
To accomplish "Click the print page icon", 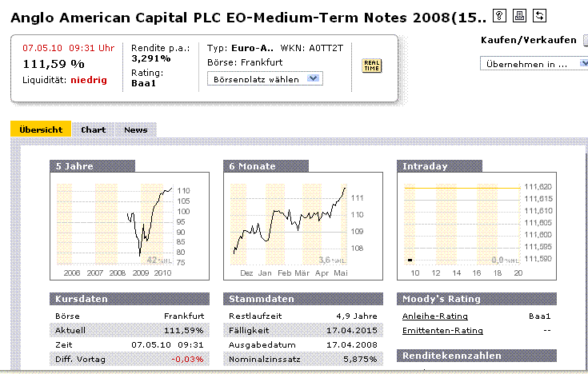I will click(x=519, y=16).
